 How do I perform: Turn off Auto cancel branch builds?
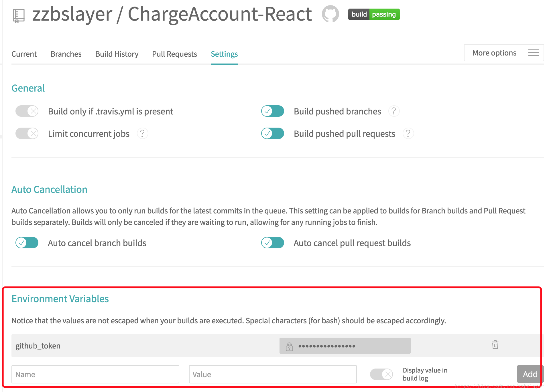[x=27, y=243]
